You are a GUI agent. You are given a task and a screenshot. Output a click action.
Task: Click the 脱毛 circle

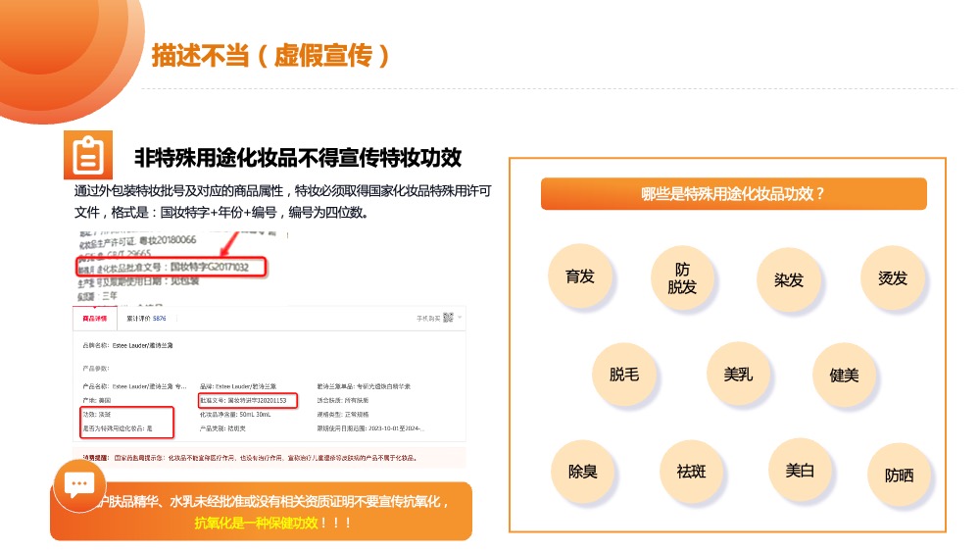[623, 375]
